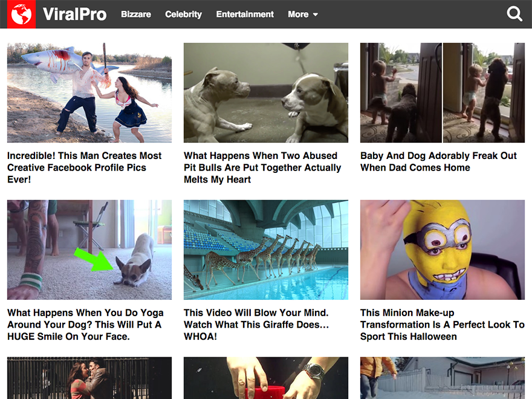Open the two pit bulls thumbnail

click(266, 92)
